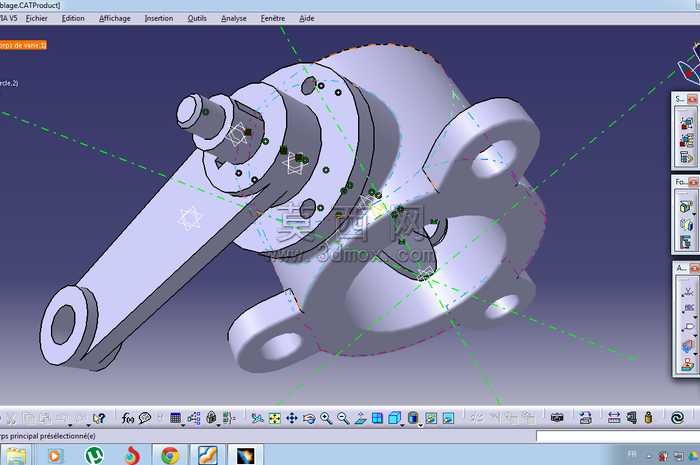700x465 pixels.
Task: Click the flag note balloon icon
Action: pyautogui.click(x=688, y=327)
